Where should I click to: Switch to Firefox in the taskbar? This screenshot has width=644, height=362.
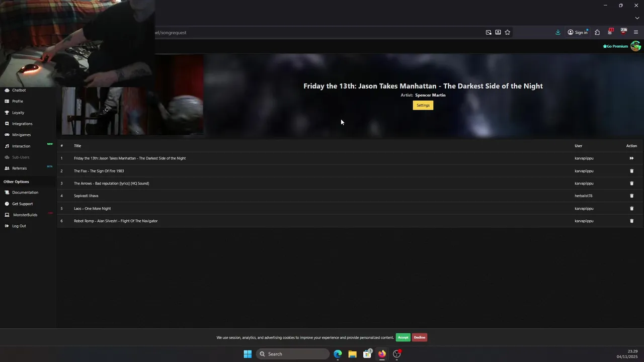[382, 354]
